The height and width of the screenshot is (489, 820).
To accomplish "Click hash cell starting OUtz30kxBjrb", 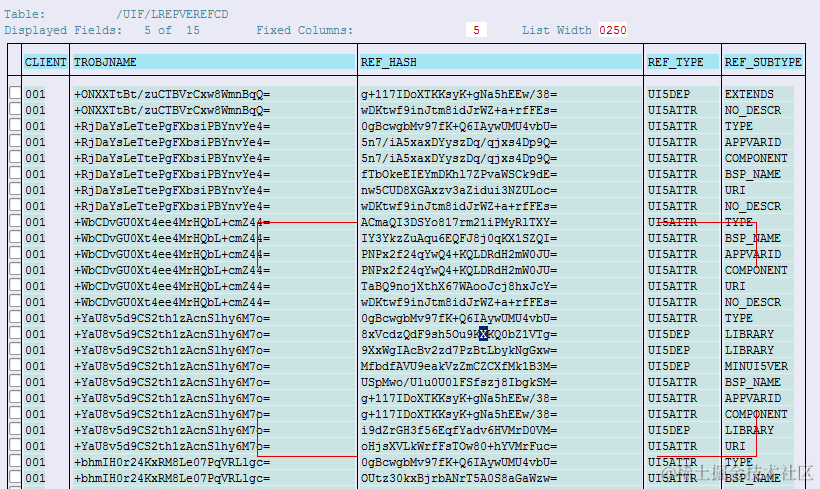I will pyautogui.click(x=459, y=478).
